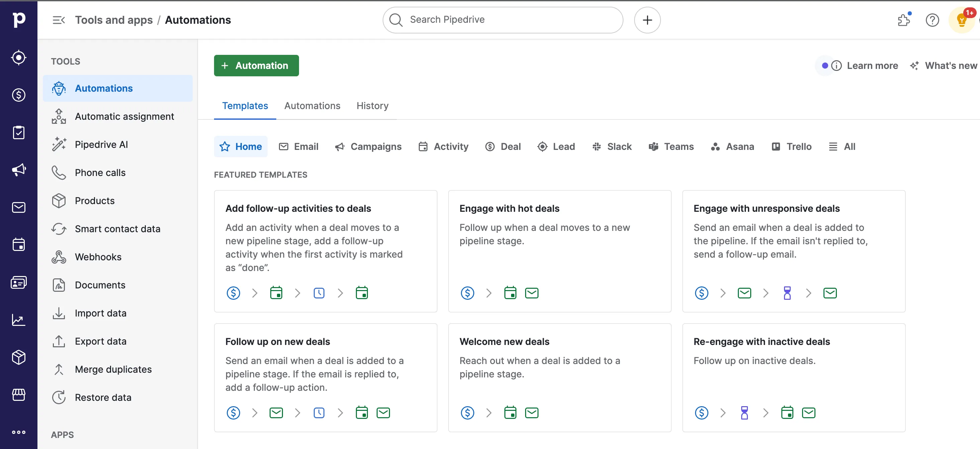Open More three-dots icon in left nav bar

[x=18, y=432]
